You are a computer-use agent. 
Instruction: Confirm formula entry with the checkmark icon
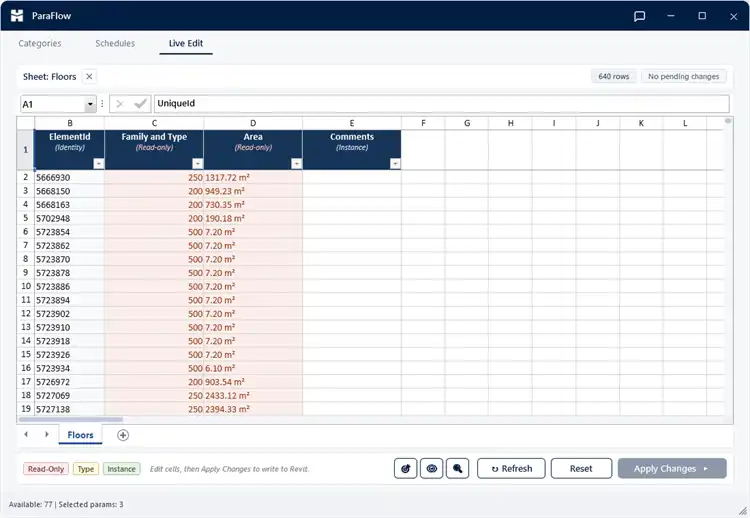coord(140,104)
